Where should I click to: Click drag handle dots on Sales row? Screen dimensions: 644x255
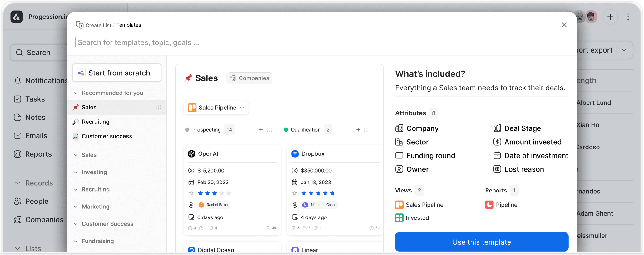coord(158,107)
